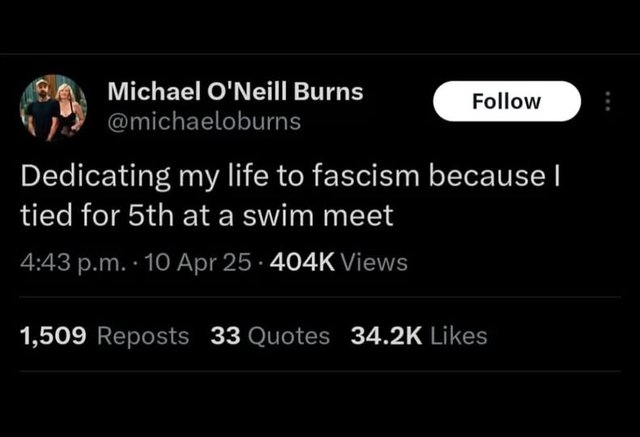Open the three-dot more options menu
This screenshot has width=640, height=437.
coord(608,101)
